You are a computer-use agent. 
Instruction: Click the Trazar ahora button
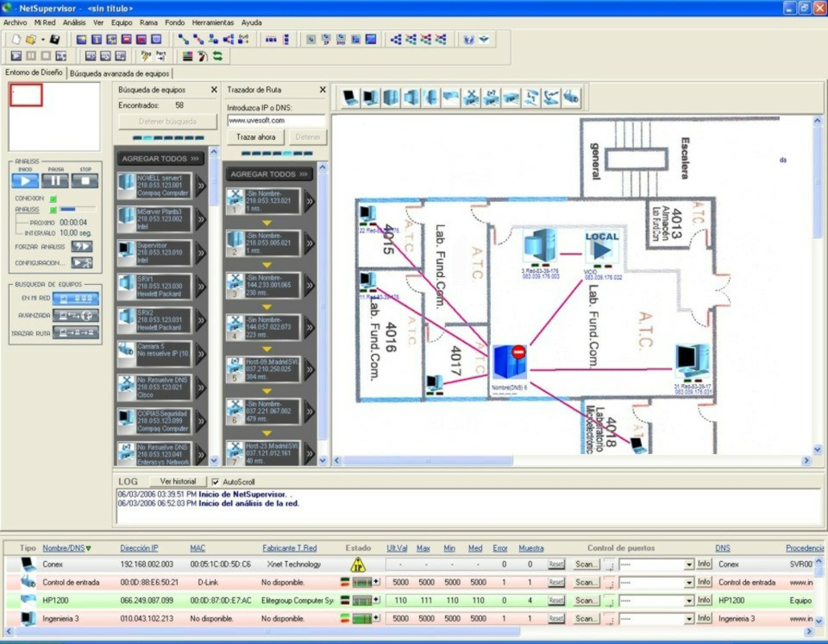click(256, 137)
